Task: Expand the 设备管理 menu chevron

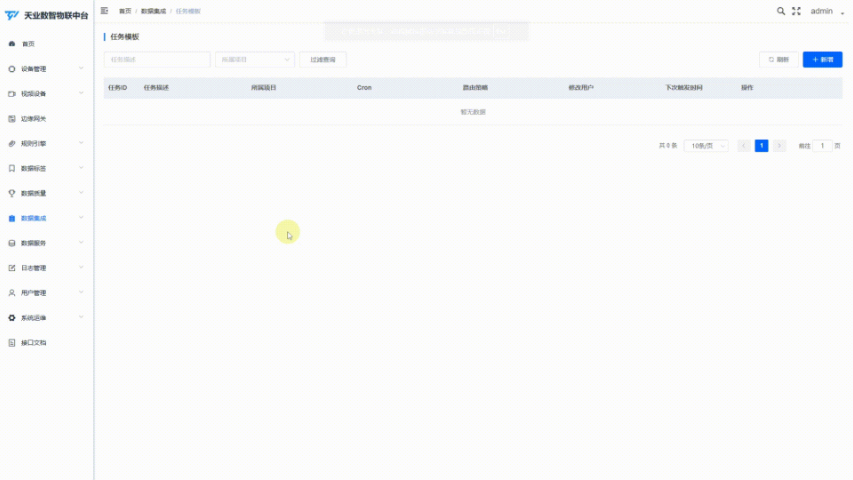Action: pos(81,69)
